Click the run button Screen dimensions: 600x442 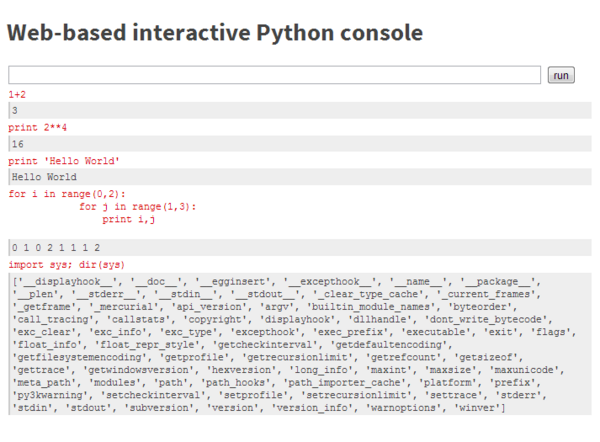[x=561, y=75]
